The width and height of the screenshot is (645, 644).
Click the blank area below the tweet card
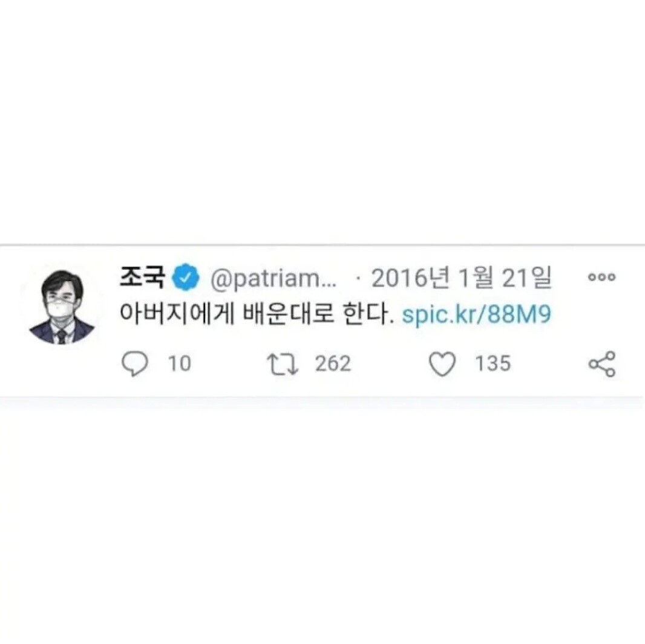(x=322, y=526)
